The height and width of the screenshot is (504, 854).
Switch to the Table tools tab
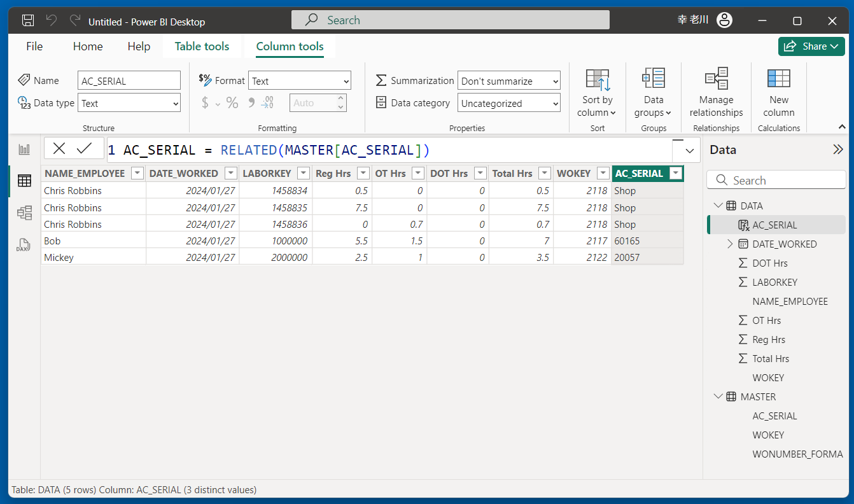click(x=202, y=46)
